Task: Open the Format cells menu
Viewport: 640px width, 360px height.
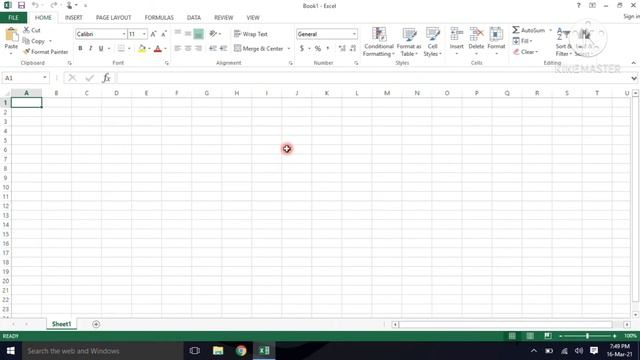Action: pyautogui.click(x=496, y=42)
